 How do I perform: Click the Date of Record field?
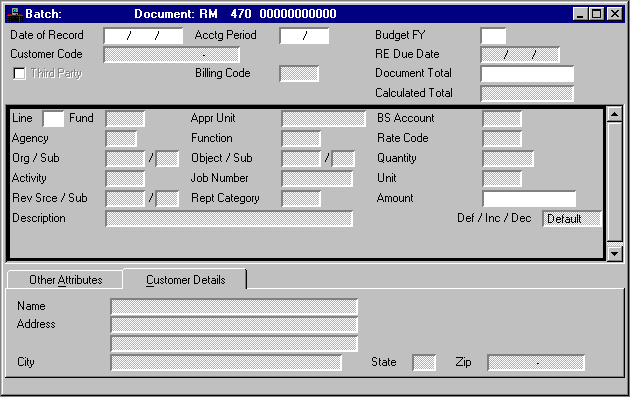pos(143,36)
